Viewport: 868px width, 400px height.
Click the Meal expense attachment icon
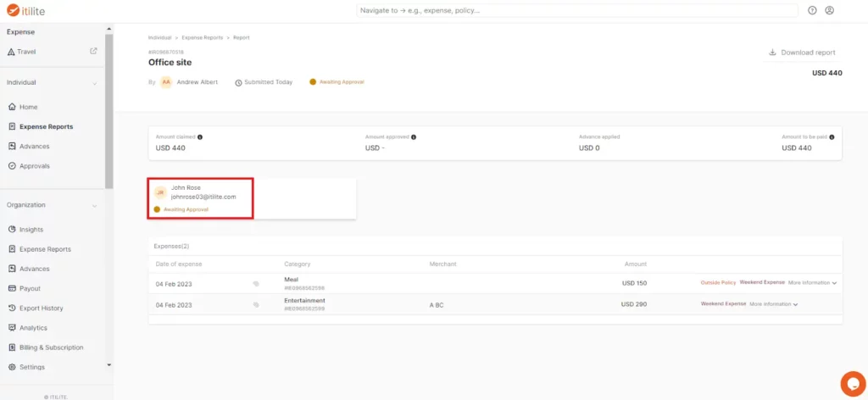point(256,283)
